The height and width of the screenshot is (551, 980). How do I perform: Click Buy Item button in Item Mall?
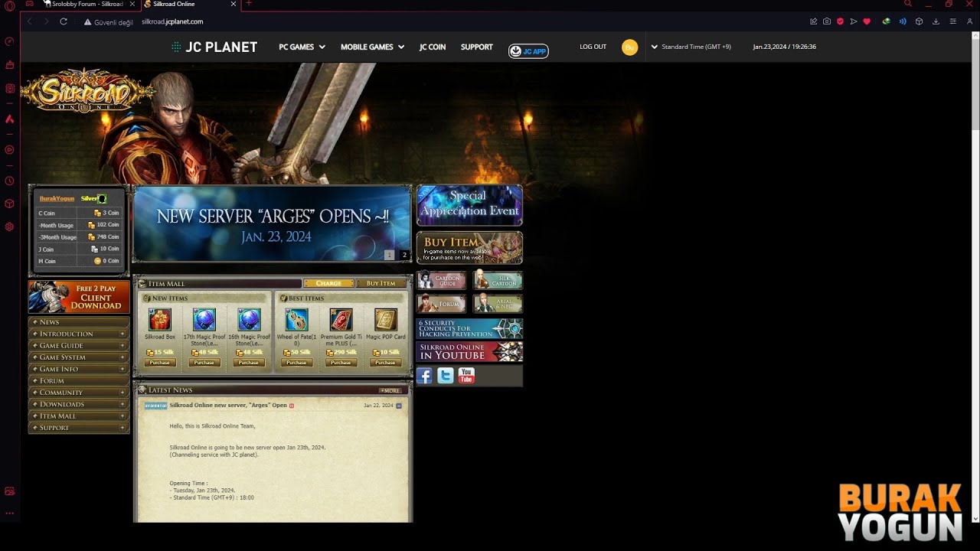click(x=381, y=283)
